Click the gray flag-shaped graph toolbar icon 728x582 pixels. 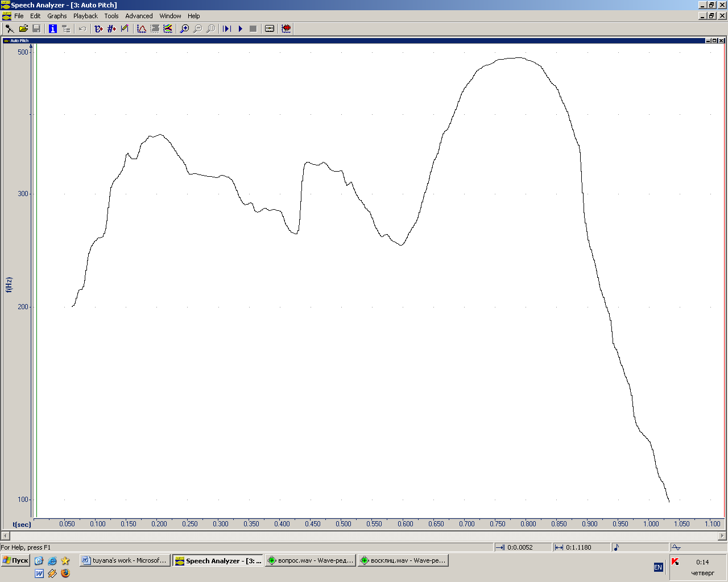pyautogui.click(x=155, y=28)
